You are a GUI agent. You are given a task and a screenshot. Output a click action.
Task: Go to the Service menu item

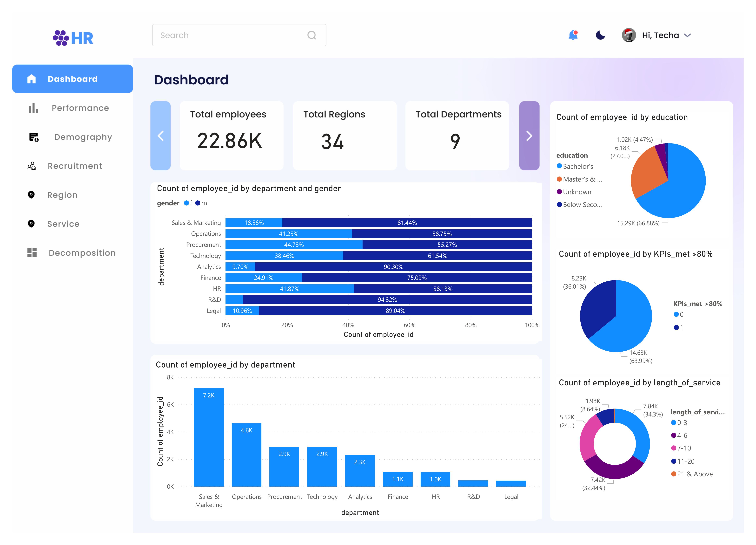63,224
